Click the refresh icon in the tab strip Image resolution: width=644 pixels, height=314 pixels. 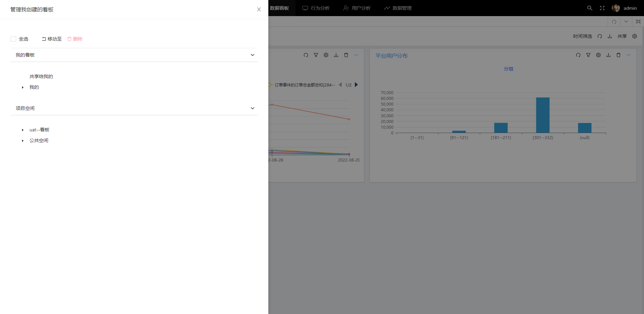pyautogui.click(x=614, y=21)
